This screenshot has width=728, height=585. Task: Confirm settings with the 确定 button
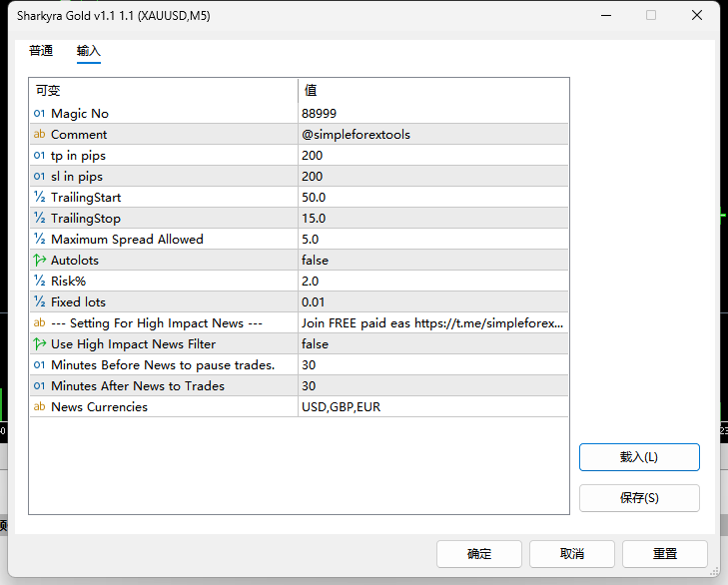pyautogui.click(x=479, y=554)
